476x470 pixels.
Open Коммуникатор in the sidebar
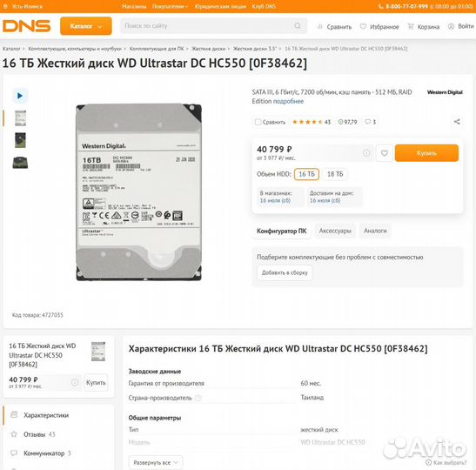tap(44, 453)
